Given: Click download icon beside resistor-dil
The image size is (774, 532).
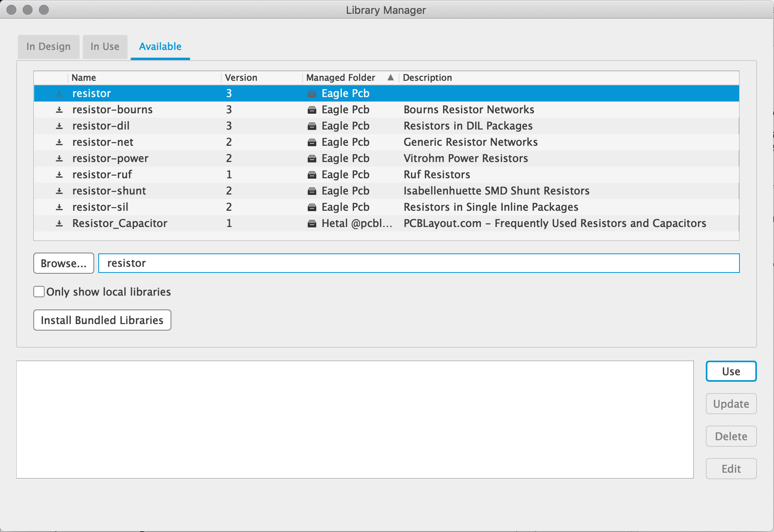Looking at the screenshot, I should [59, 126].
